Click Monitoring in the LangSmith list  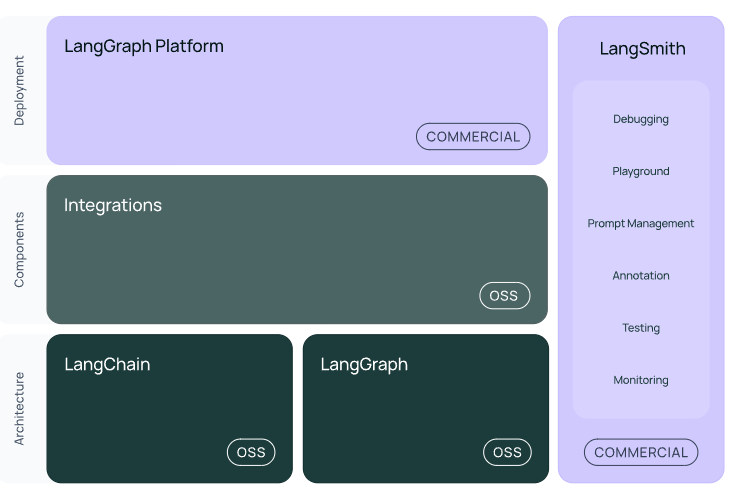tap(641, 380)
